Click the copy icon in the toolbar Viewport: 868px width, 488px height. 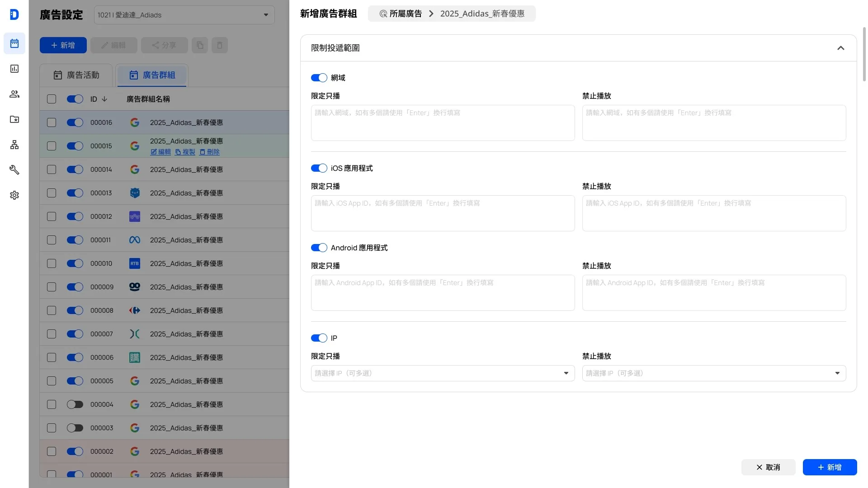[x=200, y=45]
